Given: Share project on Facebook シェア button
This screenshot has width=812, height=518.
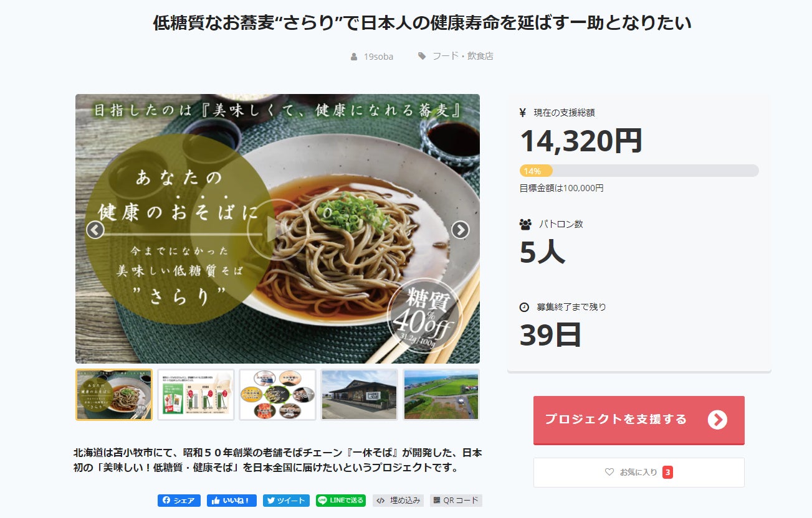Looking at the screenshot, I should click(179, 501).
